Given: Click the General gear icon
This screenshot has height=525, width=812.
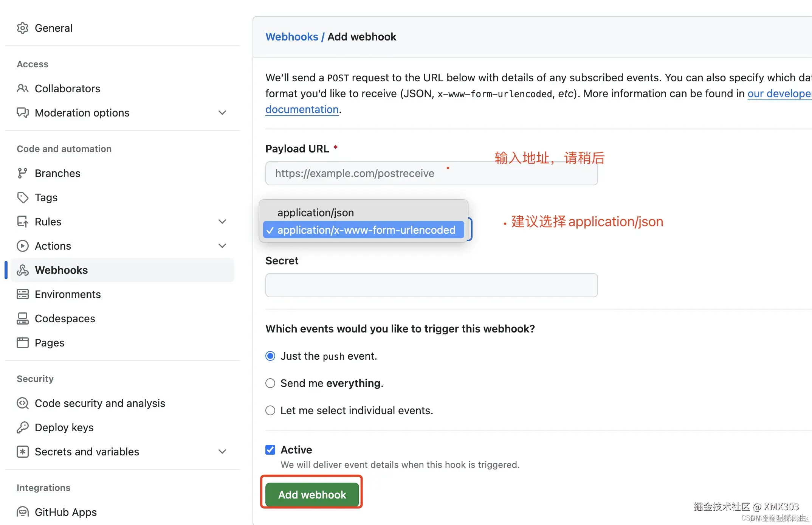Looking at the screenshot, I should pos(23,28).
